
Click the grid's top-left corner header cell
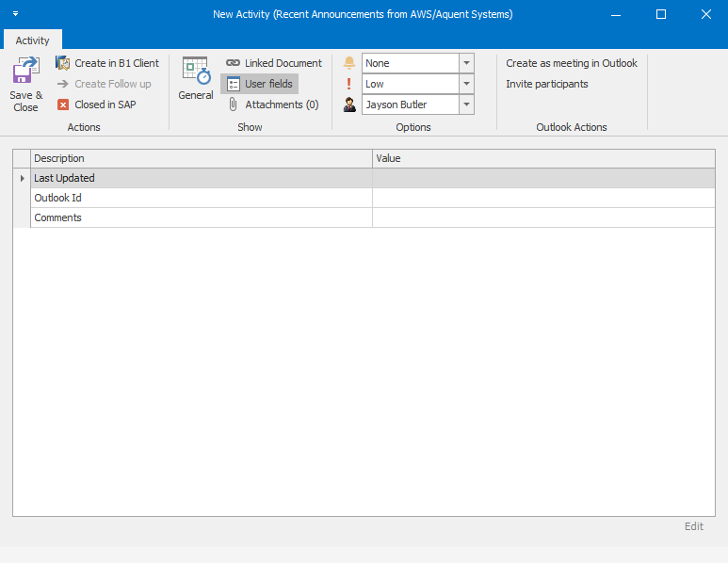(x=22, y=158)
